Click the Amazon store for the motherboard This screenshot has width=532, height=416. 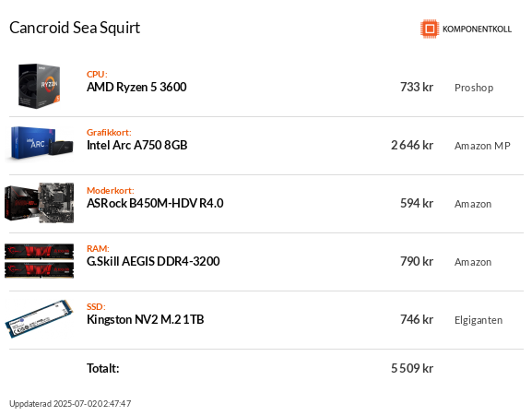(x=473, y=204)
